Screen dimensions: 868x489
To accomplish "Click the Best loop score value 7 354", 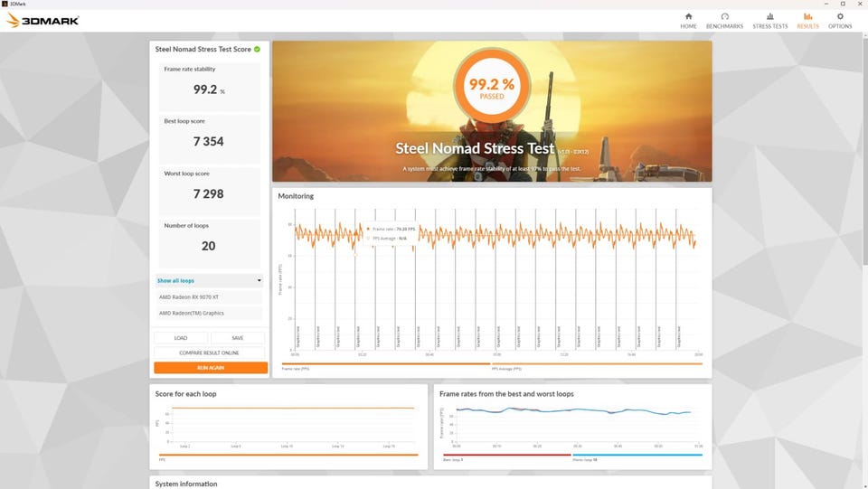I will point(209,142).
